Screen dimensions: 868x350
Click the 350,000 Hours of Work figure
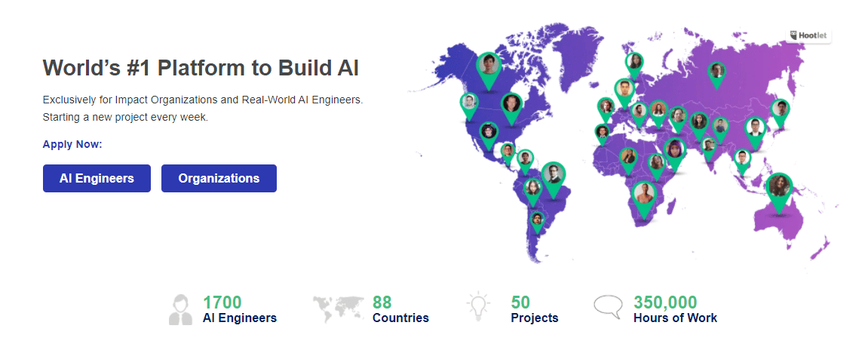click(x=665, y=302)
